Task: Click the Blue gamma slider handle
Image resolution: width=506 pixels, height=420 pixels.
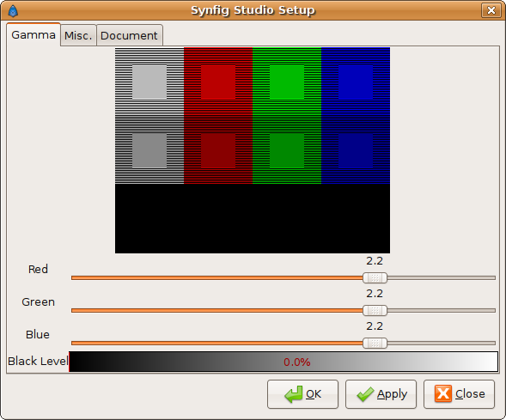Action: tap(375, 343)
